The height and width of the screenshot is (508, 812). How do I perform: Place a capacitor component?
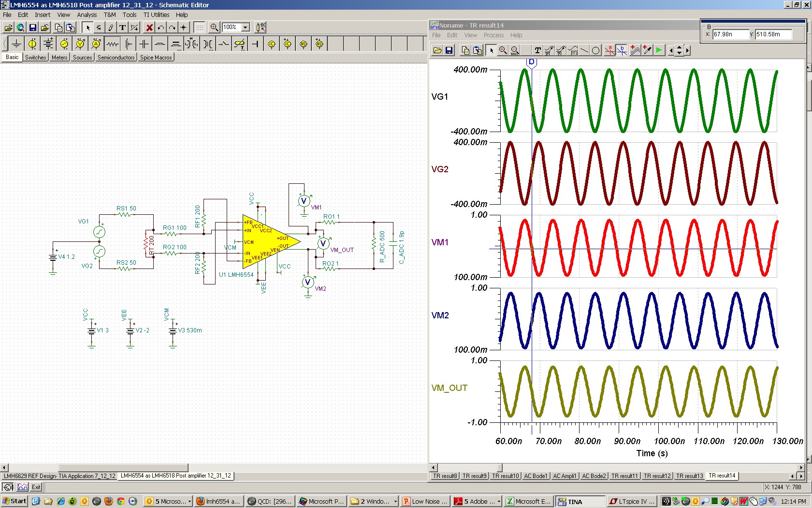(144, 44)
